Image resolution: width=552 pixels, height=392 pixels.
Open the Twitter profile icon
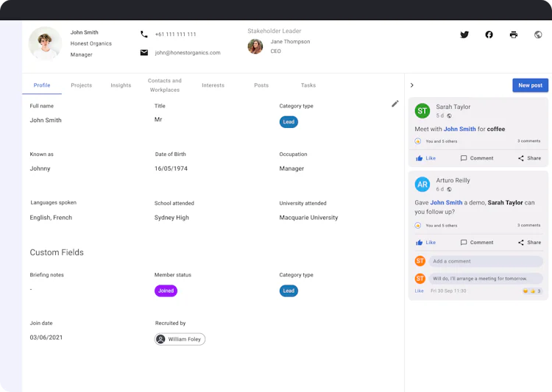[x=464, y=35]
